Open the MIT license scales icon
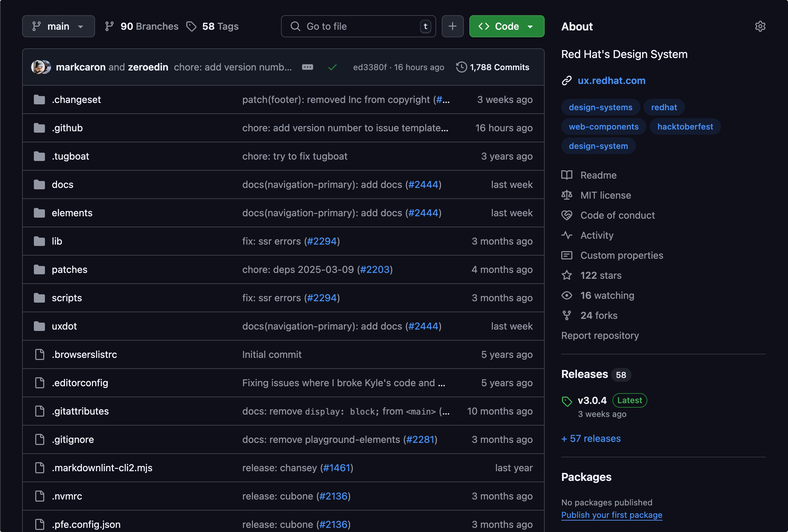This screenshot has height=532, width=788. (567, 195)
